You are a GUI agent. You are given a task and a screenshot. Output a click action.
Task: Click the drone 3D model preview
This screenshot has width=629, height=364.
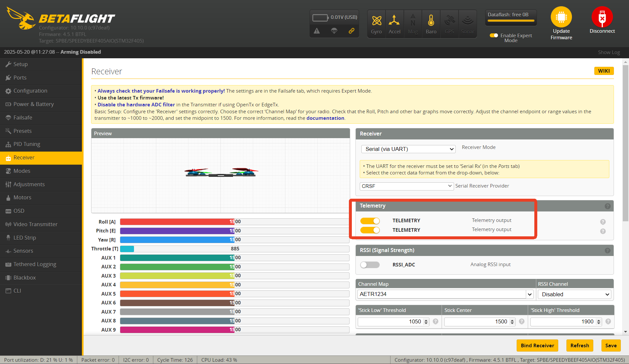pyautogui.click(x=221, y=172)
